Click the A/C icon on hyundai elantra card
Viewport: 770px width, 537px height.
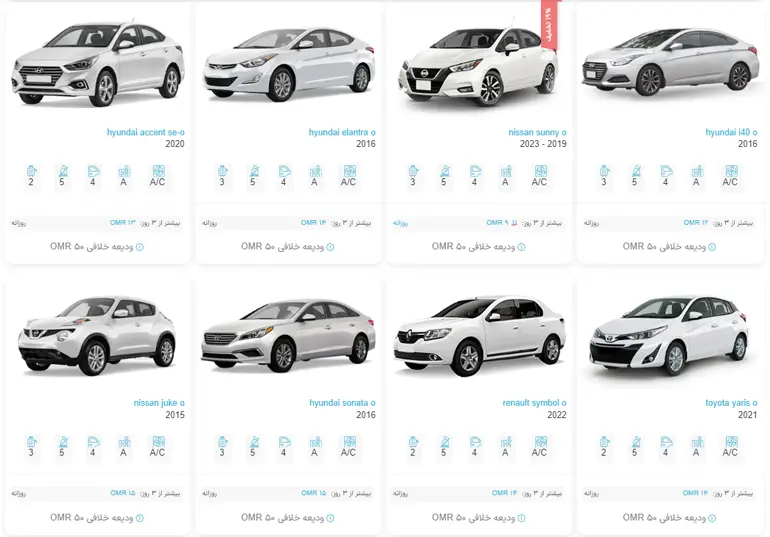[x=349, y=171]
